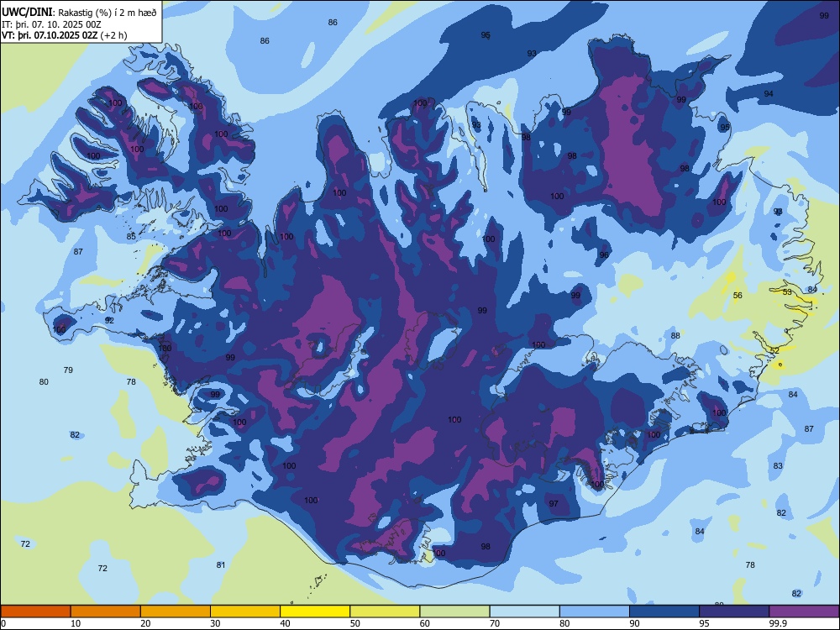Click the '92' humidity value on the map
840x630 pixels.
coord(109,320)
